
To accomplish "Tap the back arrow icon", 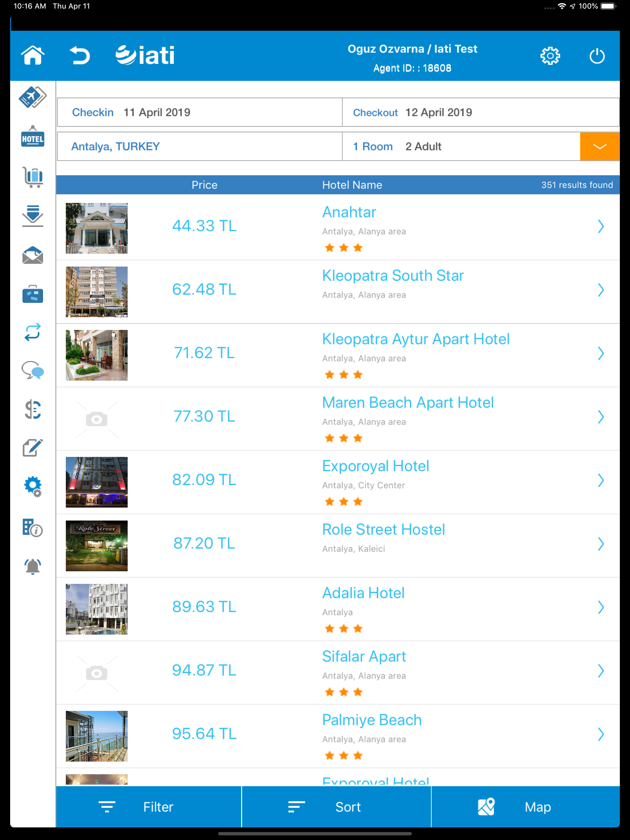I will click(x=80, y=55).
